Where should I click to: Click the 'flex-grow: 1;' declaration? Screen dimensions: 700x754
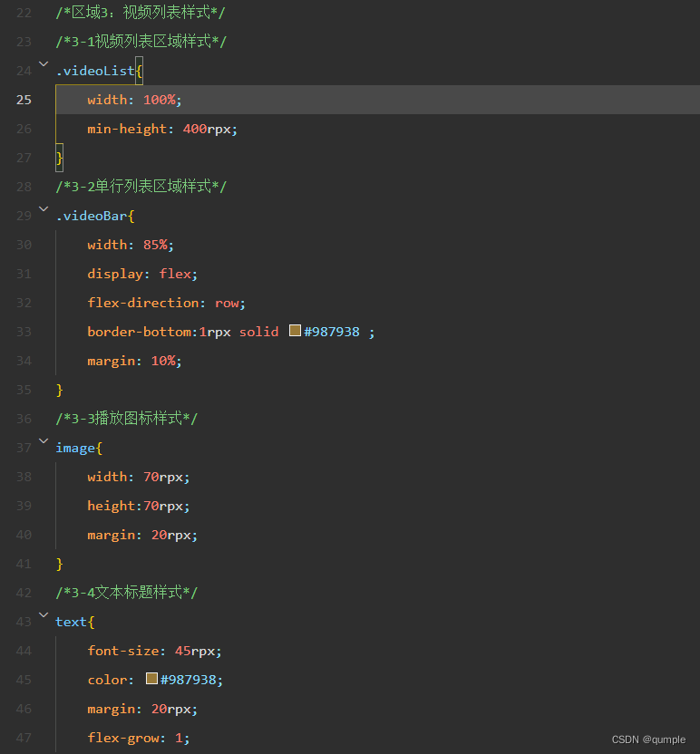139,738
